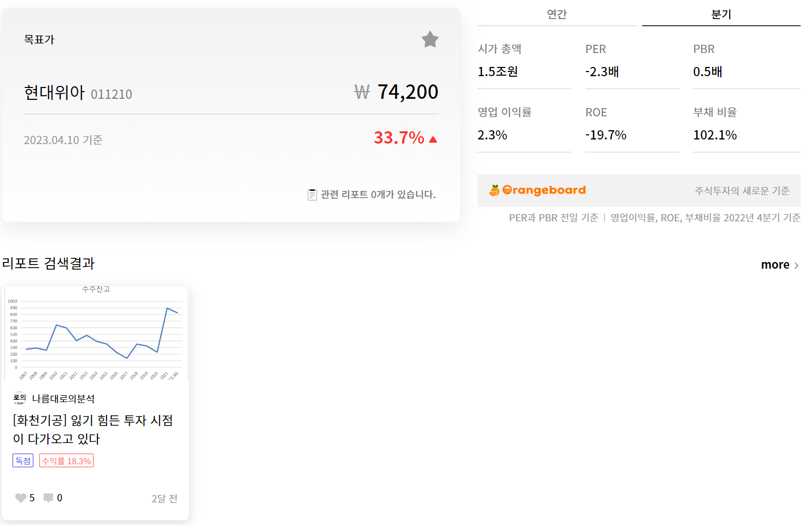Click the report document icon
Screen dimensions: 812x525
(312, 195)
